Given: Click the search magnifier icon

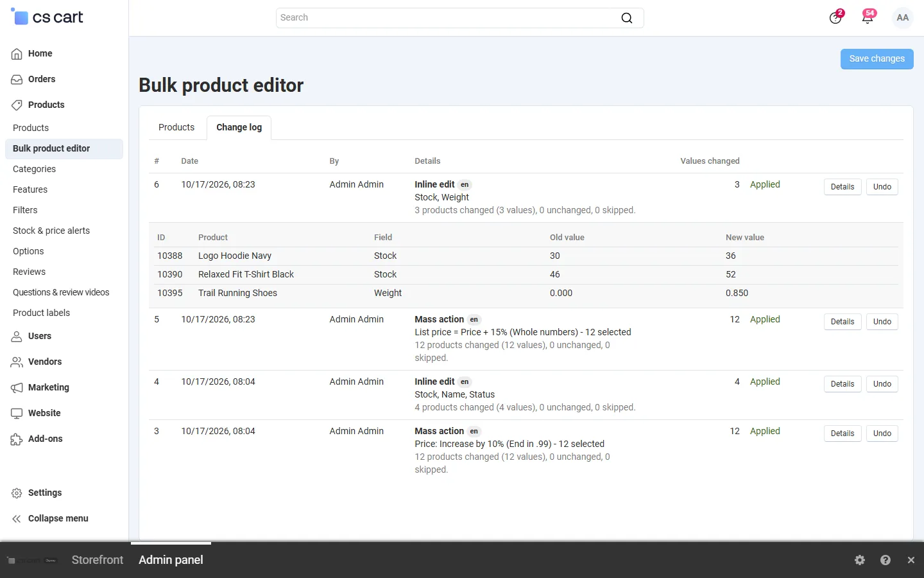Looking at the screenshot, I should tap(627, 18).
